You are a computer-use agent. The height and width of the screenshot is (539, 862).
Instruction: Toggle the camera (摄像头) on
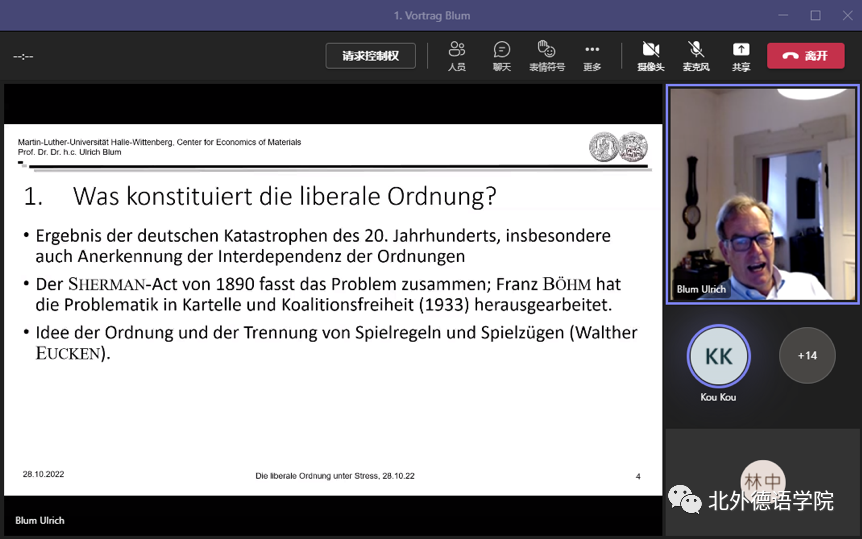coord(651,55)
